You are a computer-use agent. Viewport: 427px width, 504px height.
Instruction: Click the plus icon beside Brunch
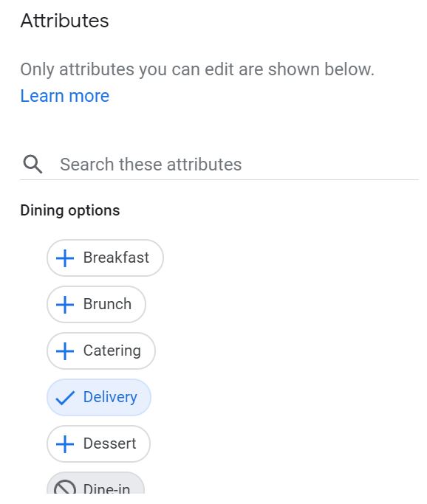tap(65, 305)
